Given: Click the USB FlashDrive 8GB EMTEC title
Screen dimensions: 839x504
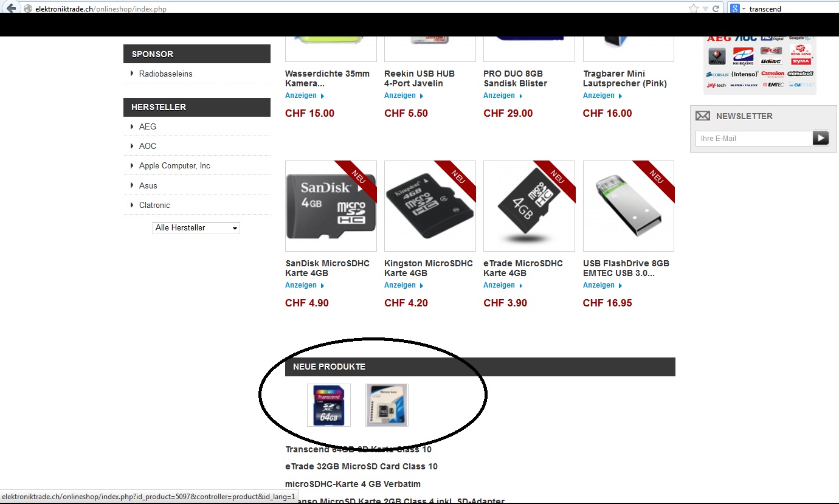Looking at the screenshot, I should coord(626,268).
